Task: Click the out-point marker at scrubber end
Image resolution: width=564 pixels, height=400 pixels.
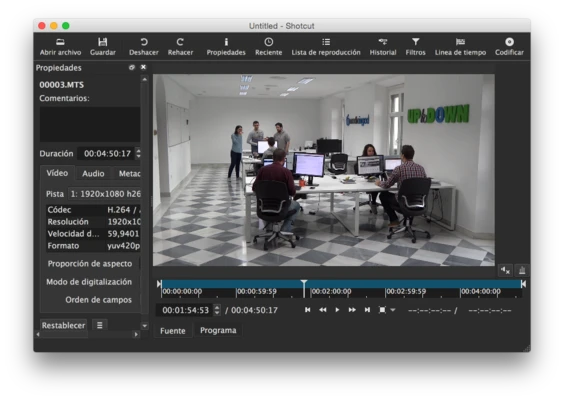Action: tap(523, 284)
